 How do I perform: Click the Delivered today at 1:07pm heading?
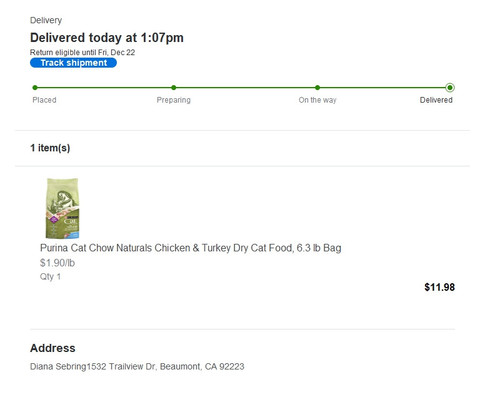tap(107, 38)
